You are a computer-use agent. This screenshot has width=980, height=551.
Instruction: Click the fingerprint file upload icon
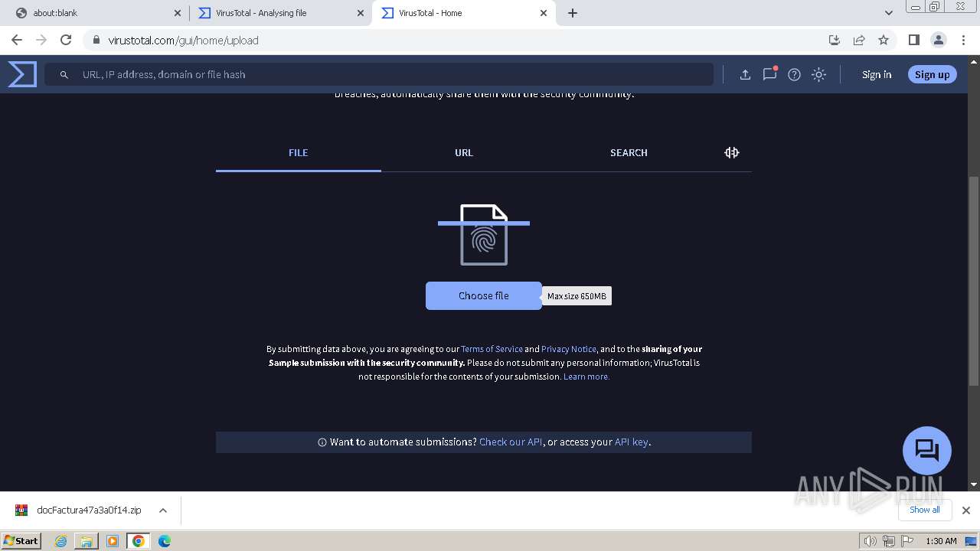click(x=484, y=235)
